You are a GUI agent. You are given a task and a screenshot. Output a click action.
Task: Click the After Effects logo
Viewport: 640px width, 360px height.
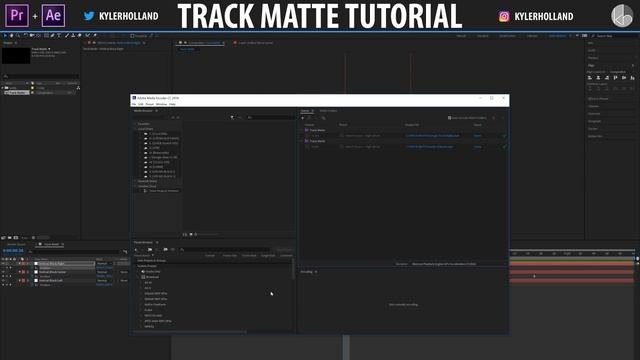[53, 15]
